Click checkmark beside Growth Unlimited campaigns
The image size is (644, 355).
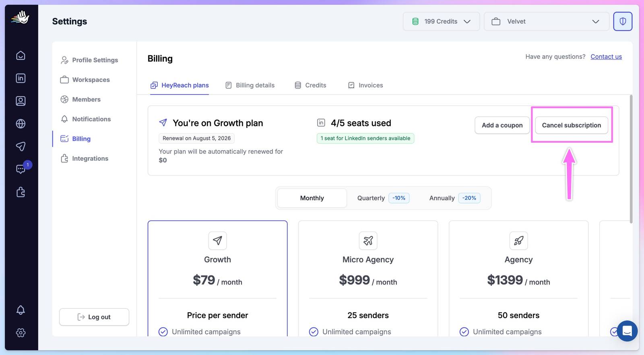point(163,332)
